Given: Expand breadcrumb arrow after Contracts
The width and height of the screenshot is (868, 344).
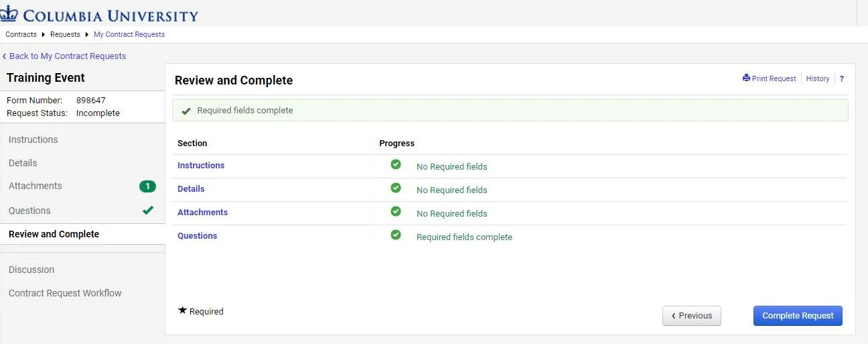Looking at the screenshot, I should (44, 34).
